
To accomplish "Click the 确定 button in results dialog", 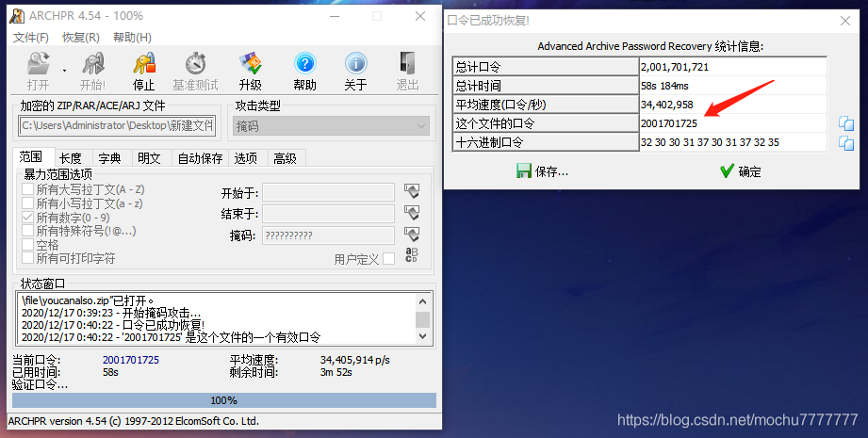I will pos(741,171).
